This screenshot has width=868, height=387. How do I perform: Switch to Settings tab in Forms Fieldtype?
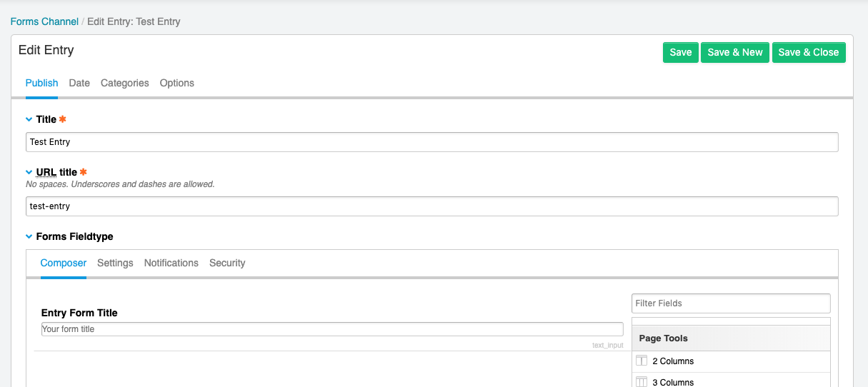coord(115,263)
